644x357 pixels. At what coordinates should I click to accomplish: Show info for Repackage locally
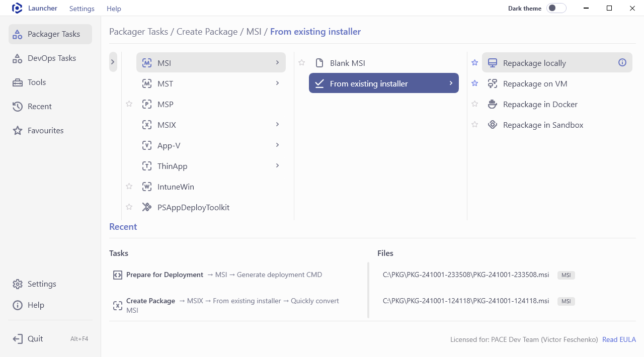(x=622, y=62)
